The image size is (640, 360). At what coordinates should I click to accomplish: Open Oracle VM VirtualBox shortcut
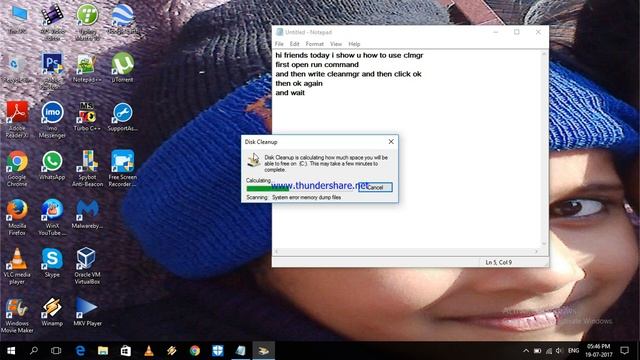[x=87, y=266]
